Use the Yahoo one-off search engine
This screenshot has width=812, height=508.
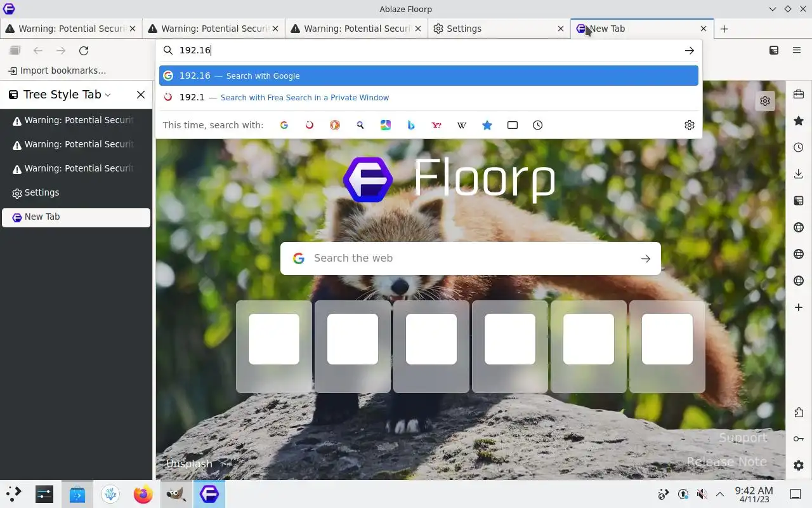[436, 125]
